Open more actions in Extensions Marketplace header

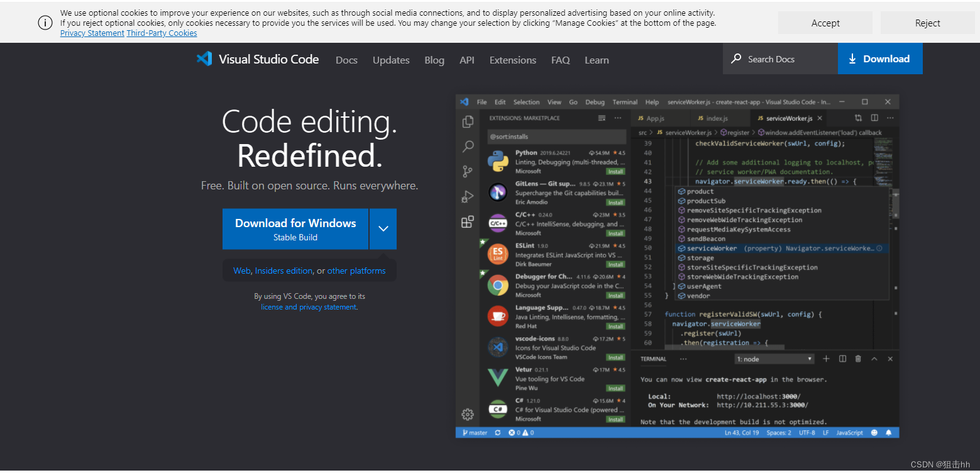coord(618,118)
